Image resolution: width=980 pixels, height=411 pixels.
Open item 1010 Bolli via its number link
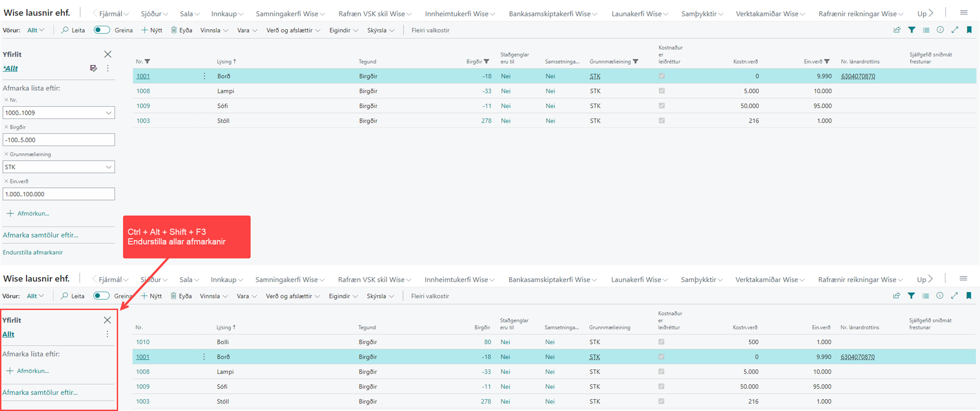coord(143,342)
